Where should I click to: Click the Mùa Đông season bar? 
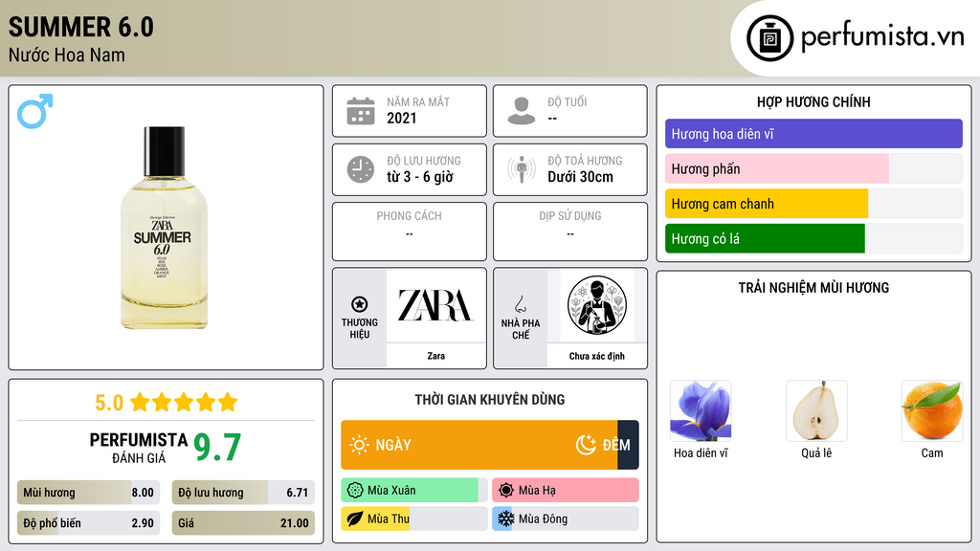coord(565,519)
